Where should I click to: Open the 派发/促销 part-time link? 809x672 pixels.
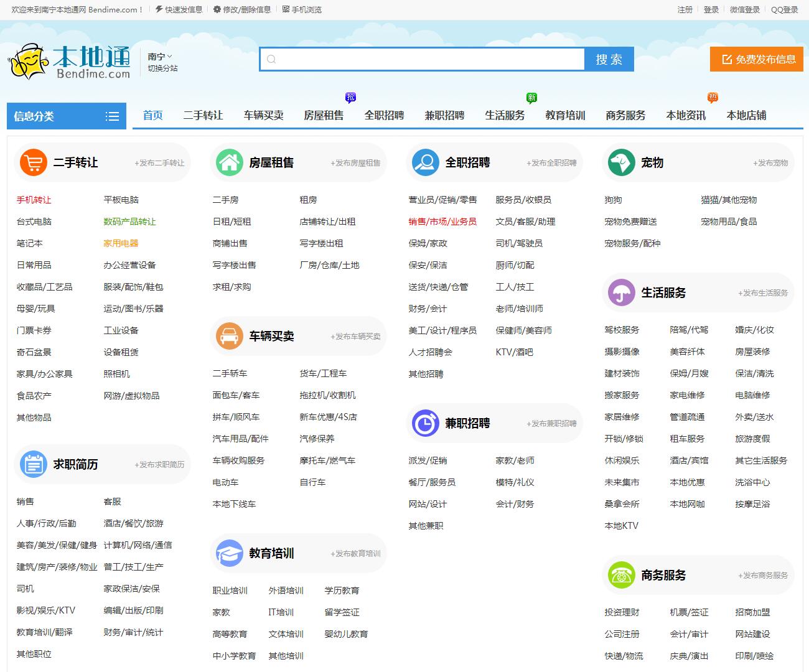[428, 460]
